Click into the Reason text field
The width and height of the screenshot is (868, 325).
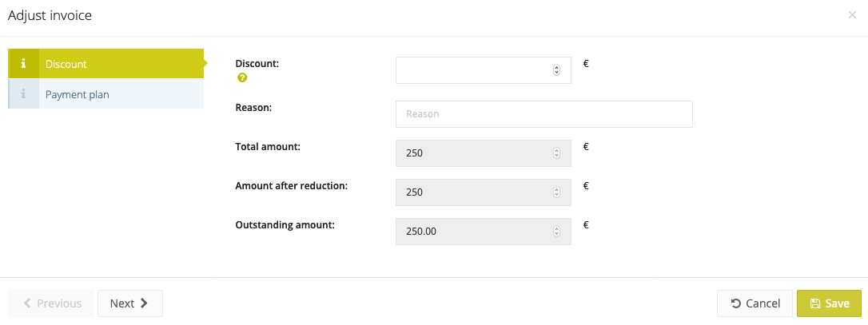(x=544, y=114)
